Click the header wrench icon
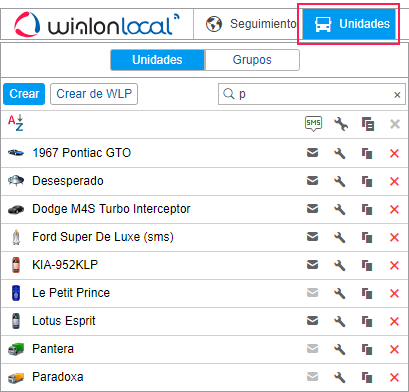The width and height of the screenshot is (409, 392). (341, 124)
